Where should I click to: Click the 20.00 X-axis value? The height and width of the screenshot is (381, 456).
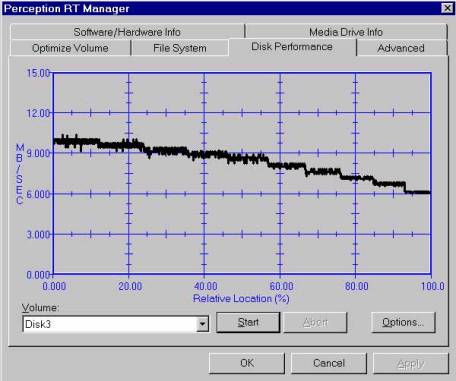pyautogui.click(x=130, y=286)
